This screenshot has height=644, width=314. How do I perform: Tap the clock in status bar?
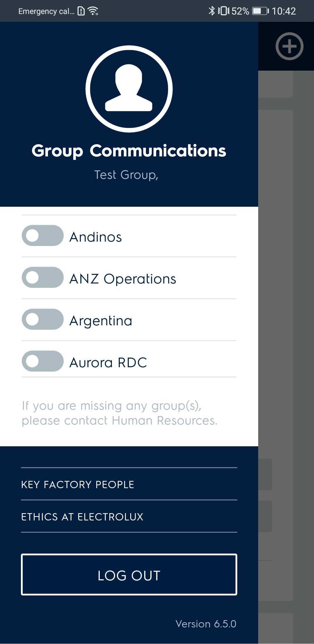tap(284, 11)
